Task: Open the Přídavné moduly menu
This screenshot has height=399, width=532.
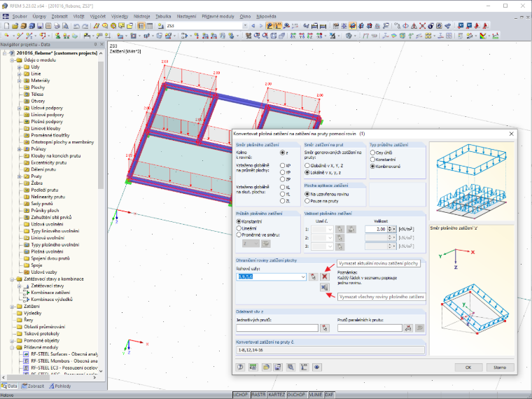Action: pyautogui.click(x=218, y=16)
